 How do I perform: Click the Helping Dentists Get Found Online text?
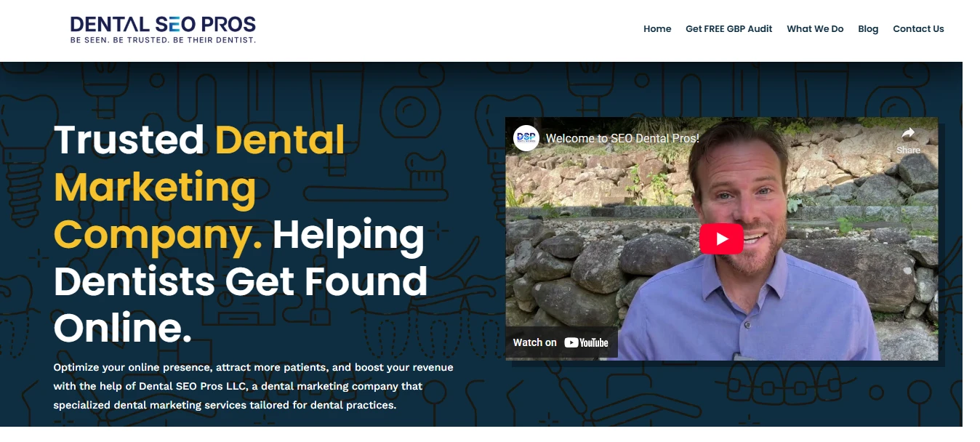click(x=241, y=282)
